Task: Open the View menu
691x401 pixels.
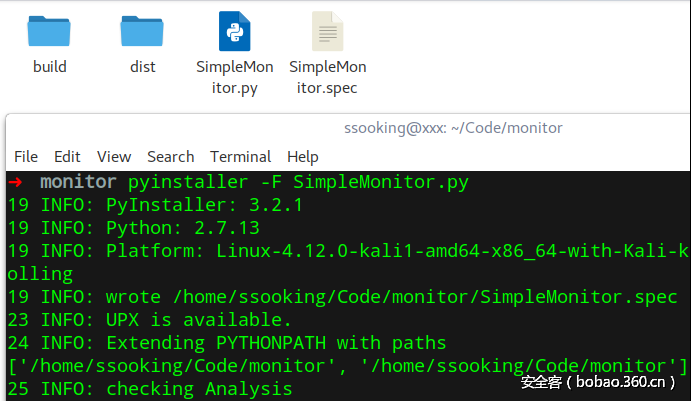Action: [114, 156]
